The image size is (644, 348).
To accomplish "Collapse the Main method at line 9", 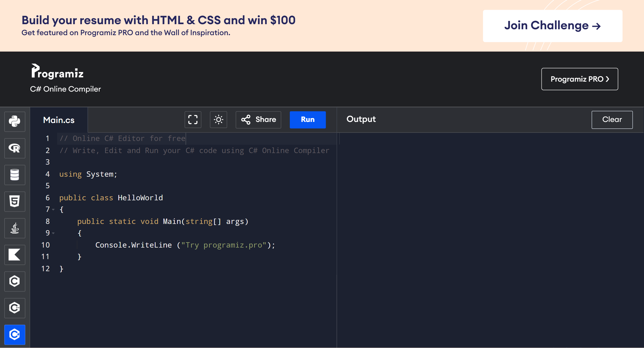I will coord(53,233).
